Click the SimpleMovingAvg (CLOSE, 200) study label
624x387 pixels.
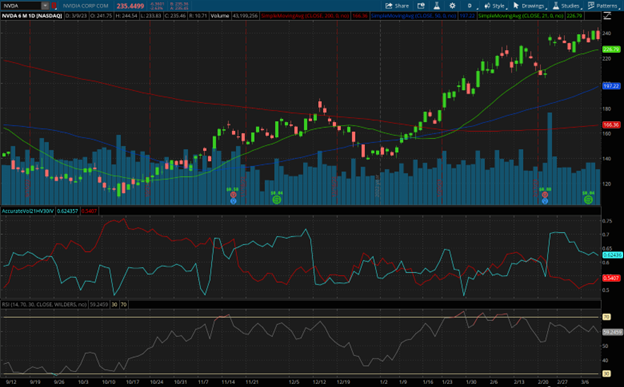point(305,16)
